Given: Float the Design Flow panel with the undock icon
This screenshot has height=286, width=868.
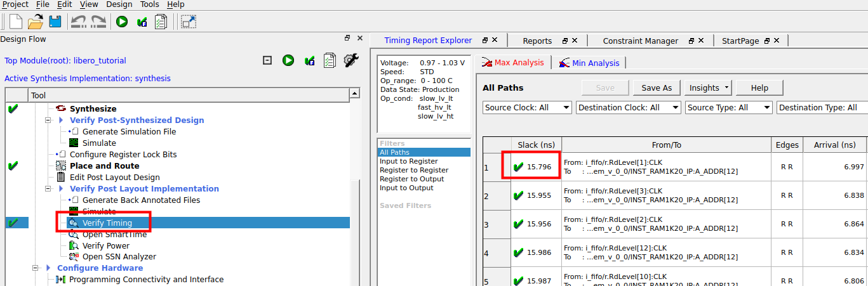Looking at the screenshot, I should [347, 39].
